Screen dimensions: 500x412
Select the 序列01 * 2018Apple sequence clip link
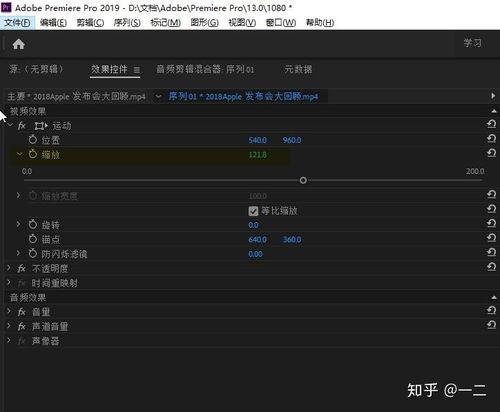(x=243, y=96)
